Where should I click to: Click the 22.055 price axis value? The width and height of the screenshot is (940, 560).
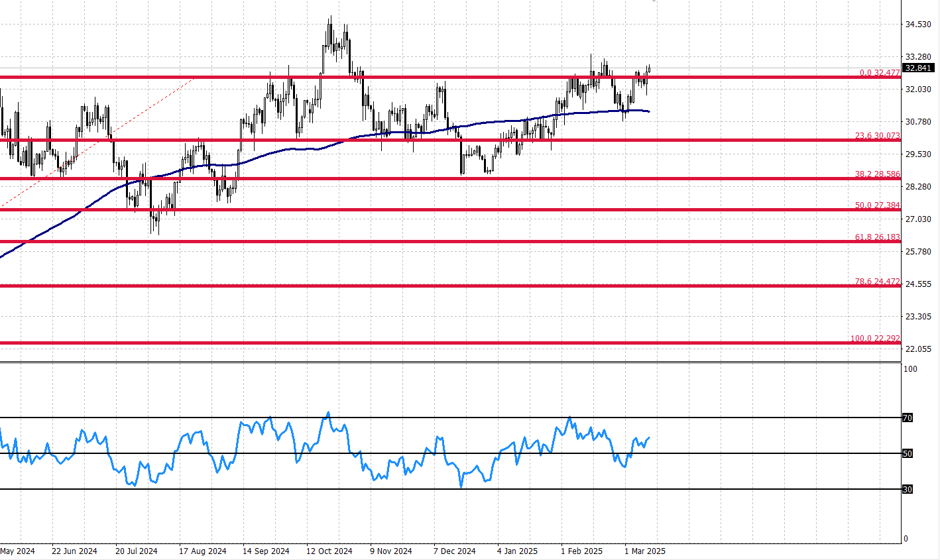(x=918, y=349)
